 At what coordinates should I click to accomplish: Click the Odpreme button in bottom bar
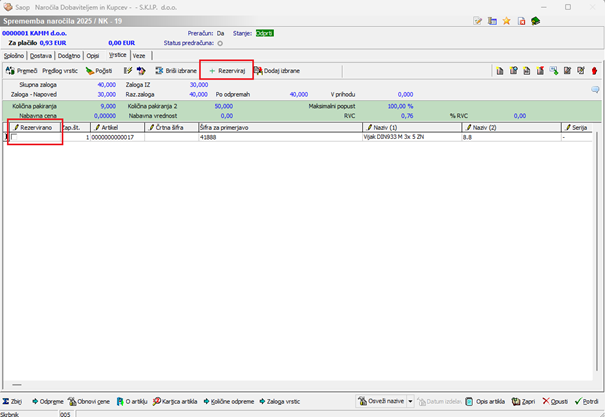point(48,402)
